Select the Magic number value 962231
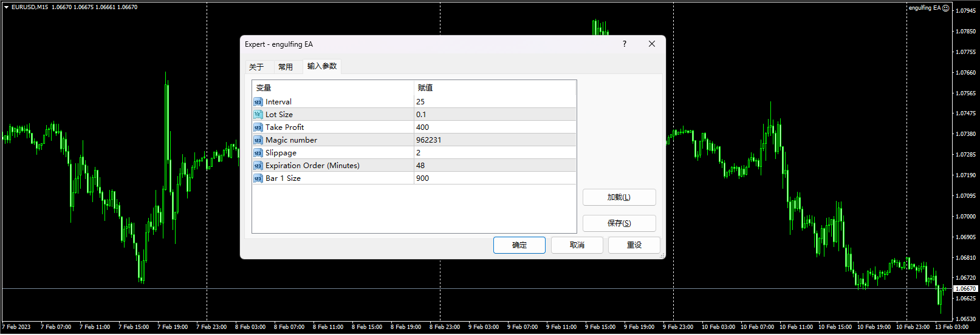Image resolution: width=980 pixels, height=335 pixels. [x=429, y=140]
